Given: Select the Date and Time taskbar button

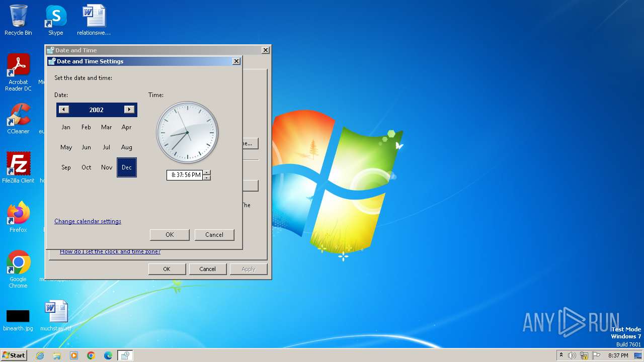Looking at the screenshot, I should 125,355.
